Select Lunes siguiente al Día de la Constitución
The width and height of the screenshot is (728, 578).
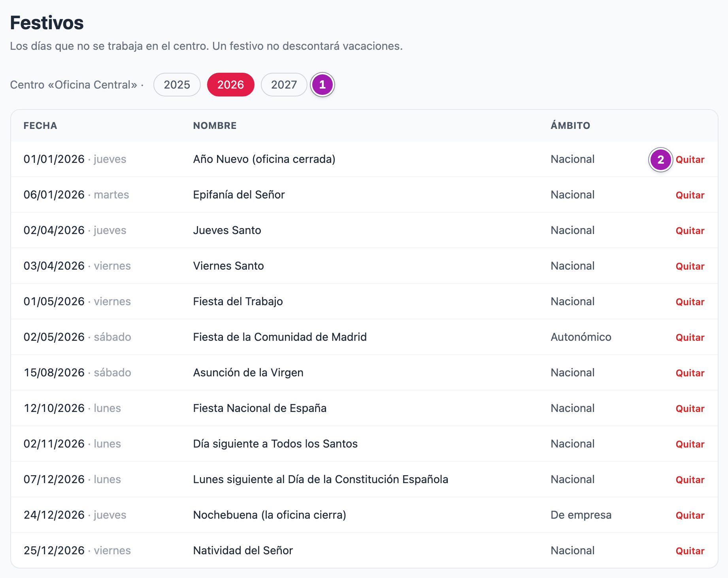click(321, 479)
